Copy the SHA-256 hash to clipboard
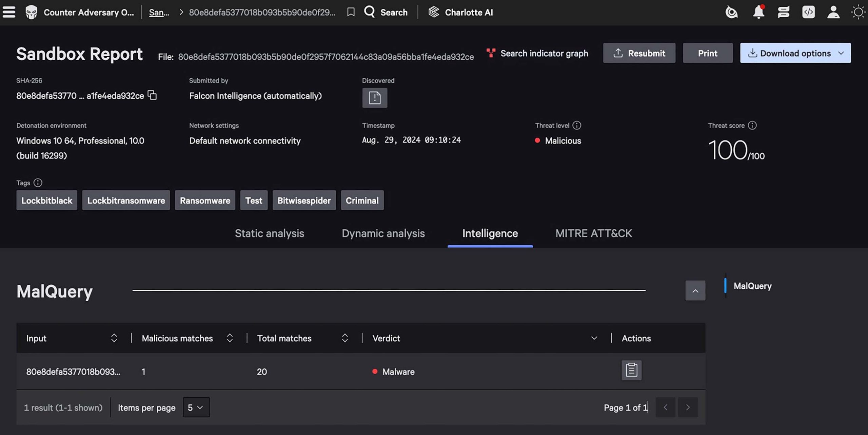The width and height of the screenshot is (868, 435). point(152,95)
